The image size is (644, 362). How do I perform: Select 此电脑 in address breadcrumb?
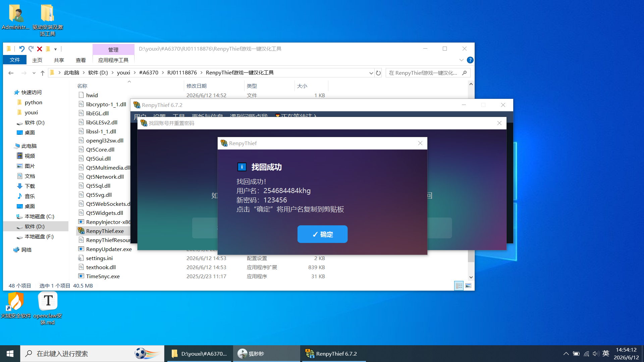click(72, 73)
